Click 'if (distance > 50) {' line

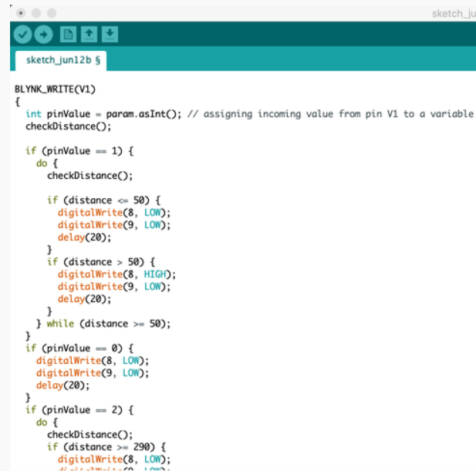point(101,262)
